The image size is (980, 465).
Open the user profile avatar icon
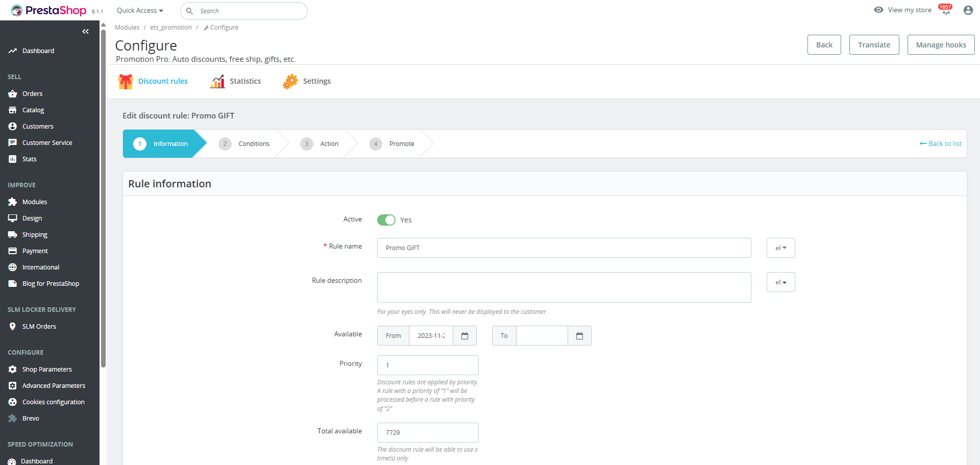point(968,10)
